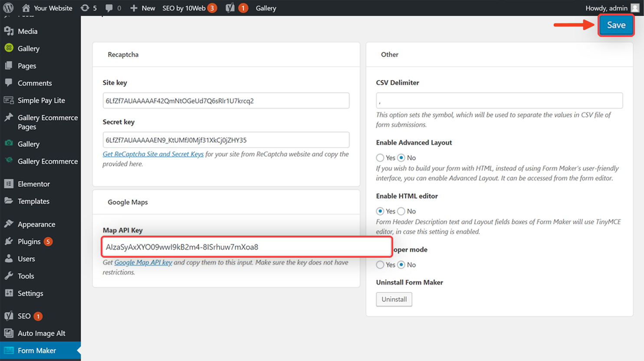The height and width of the screenshot is (361, 644).
Task: Select No for Enable HTML editor
Action: pyautogui.click(x=401, y=211)
